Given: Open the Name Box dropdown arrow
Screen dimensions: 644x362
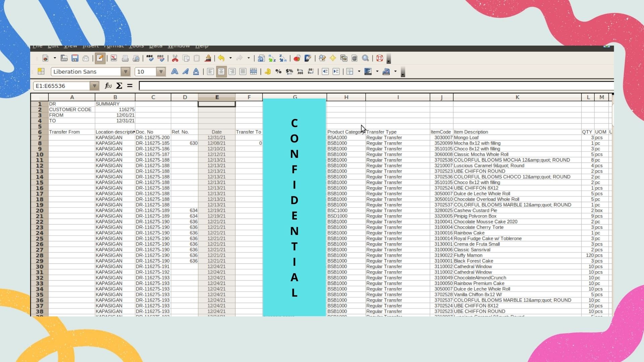Looking at the screenshot, I should (x=95, y=86).
